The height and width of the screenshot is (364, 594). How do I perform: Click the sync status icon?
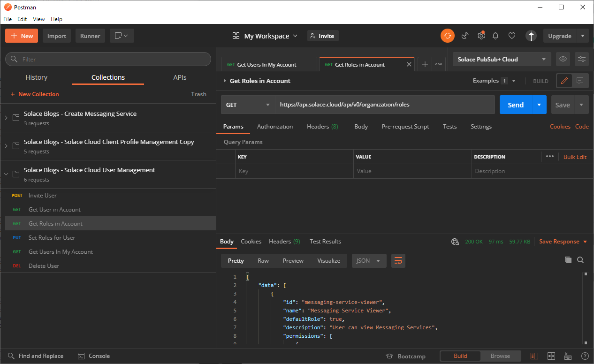[x=447, y=36]
